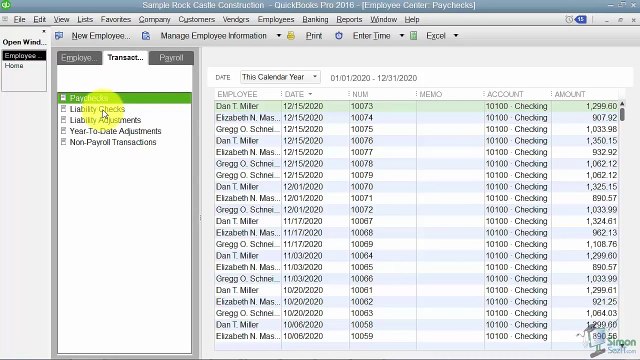Image resolution: width=640 pixels, height=360 pixels.
Task: Click the blue reminders count badge
Action: click(x=580, y=19)
